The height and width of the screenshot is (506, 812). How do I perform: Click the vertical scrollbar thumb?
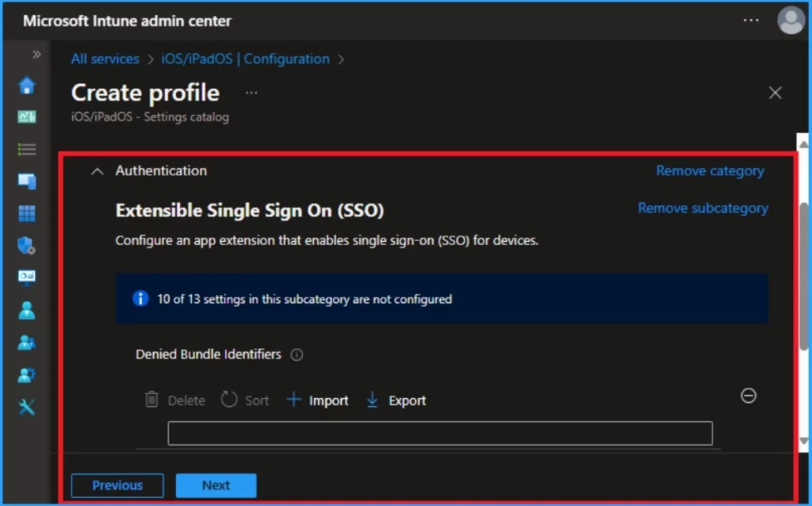click(803, 276)
